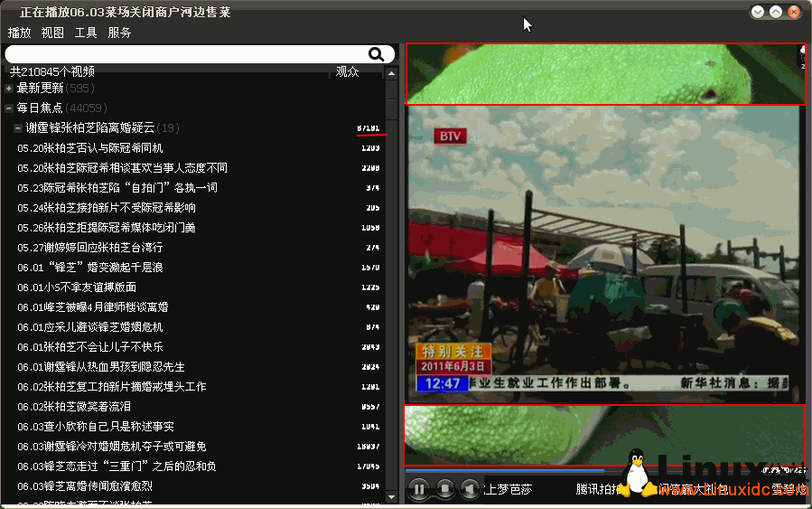The width and height of the screenshot is (812, 509).
Task: Play 06.01“锋芝”婚变激起千层浪
Action: pyautogui.click(x=90, y=267)
